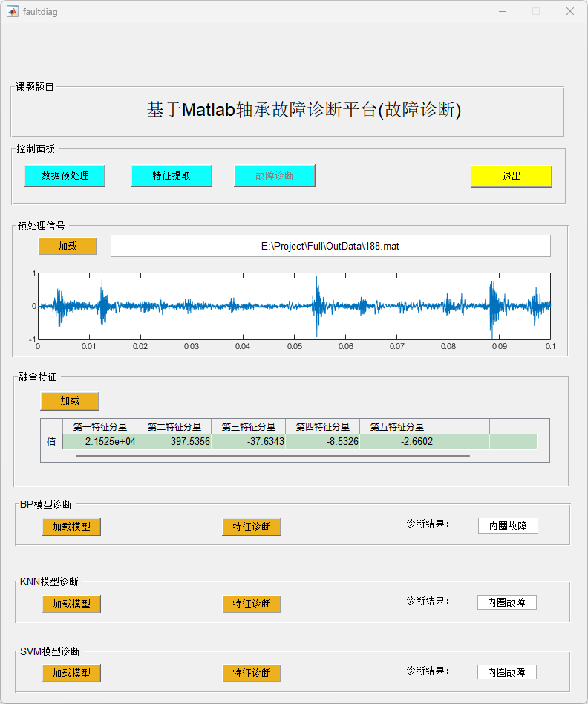The image size is (588, 704).
Task: Click 加载模型 in BP模型诊断 panel
Action: point(71,527)
